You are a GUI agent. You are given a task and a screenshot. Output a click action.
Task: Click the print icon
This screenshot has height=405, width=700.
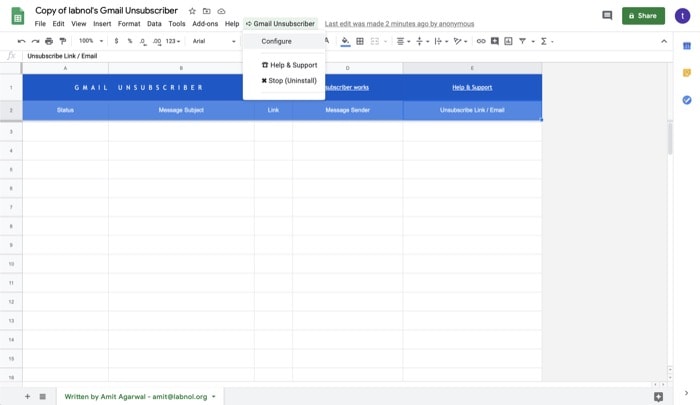pos(49,41)
